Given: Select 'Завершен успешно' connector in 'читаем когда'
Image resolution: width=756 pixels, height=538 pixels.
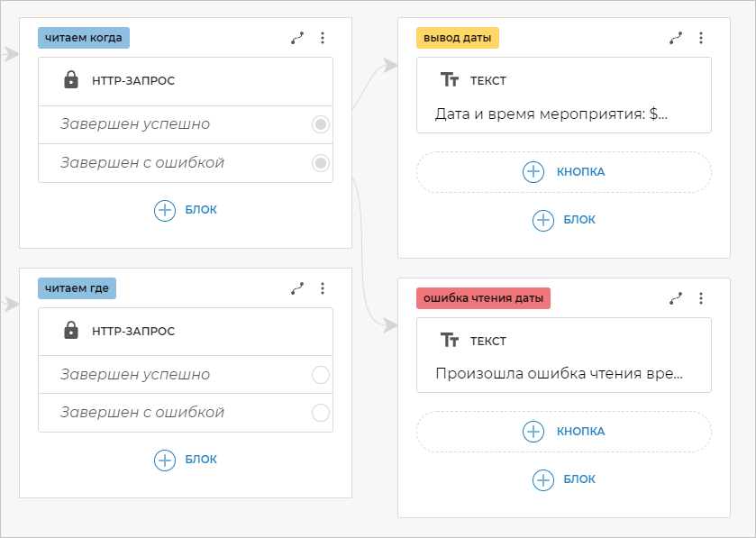Looking at the screenshot, I should click(320, 124).
